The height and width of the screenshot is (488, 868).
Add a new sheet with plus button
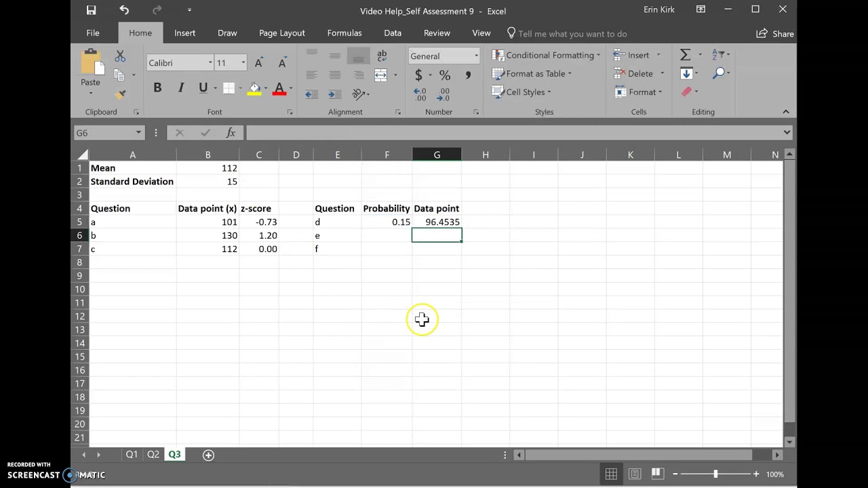(x=208, y=455)
